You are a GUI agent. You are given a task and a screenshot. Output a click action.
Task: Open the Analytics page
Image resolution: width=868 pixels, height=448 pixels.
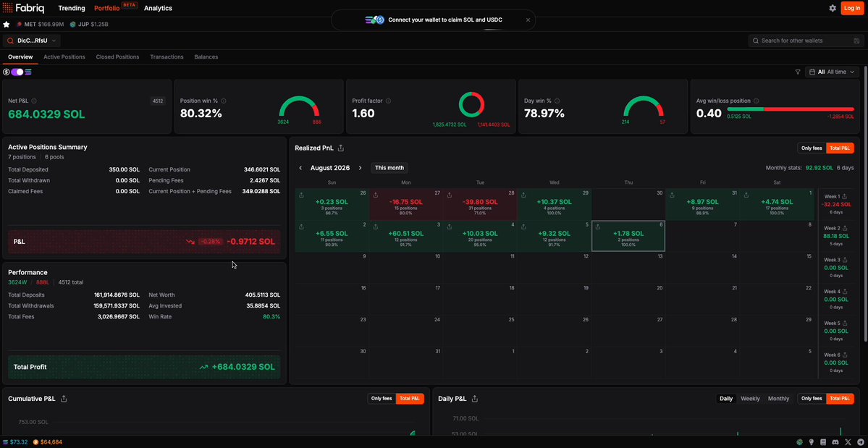point(158,8)
